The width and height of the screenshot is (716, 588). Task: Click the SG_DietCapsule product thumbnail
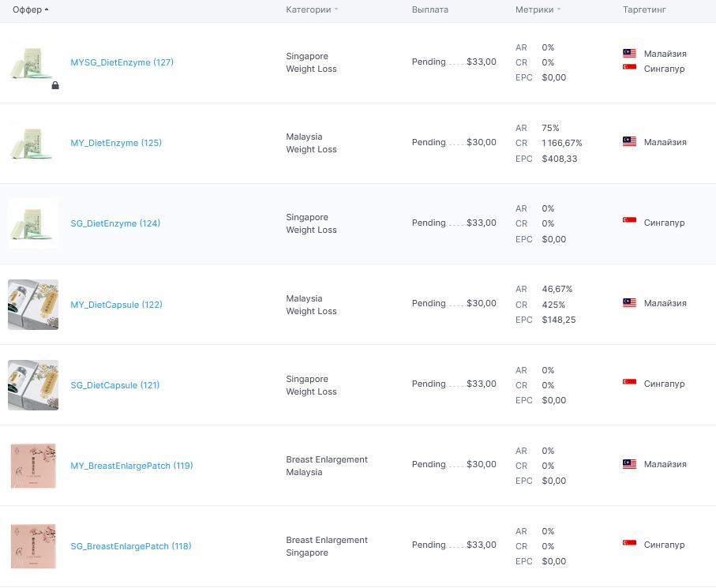[x=33, y=385]
